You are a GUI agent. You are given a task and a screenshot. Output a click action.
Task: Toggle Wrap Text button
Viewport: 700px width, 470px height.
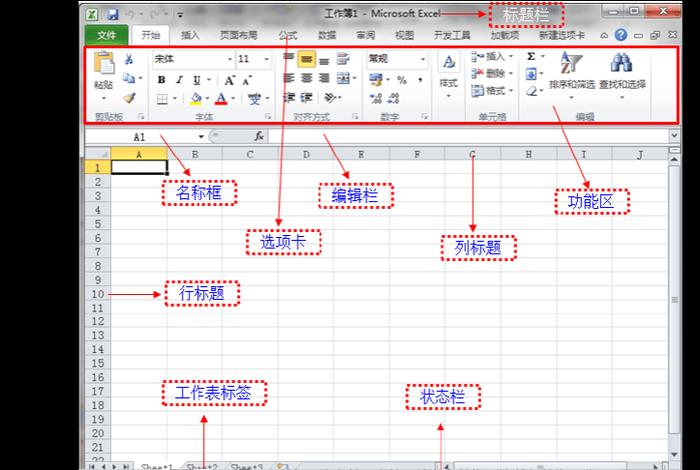(343, 58)
